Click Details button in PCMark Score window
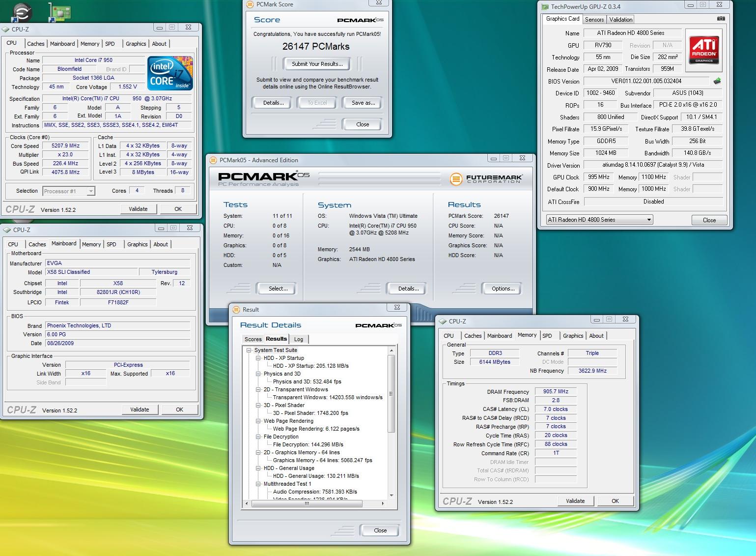Image resolution: width=756 pixels, height=556 pixels. [x=273, y=103]
